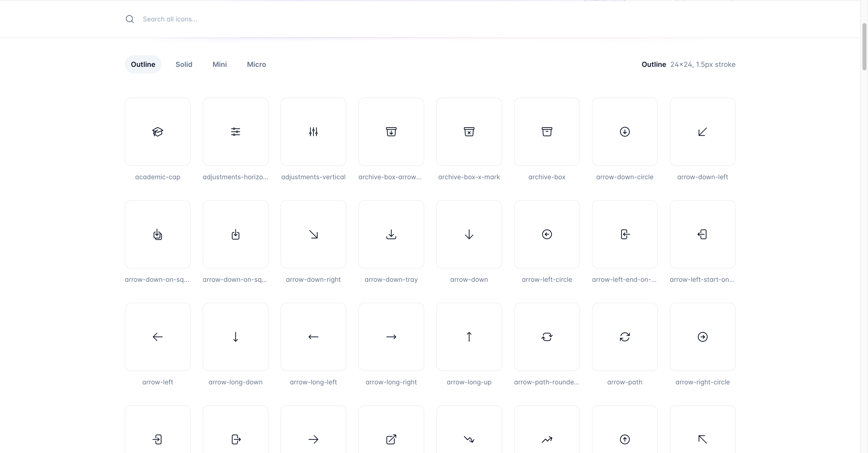Click the arrow-down icon tile
This screenshot has height=453, width=868.
[x=469, y=234]
